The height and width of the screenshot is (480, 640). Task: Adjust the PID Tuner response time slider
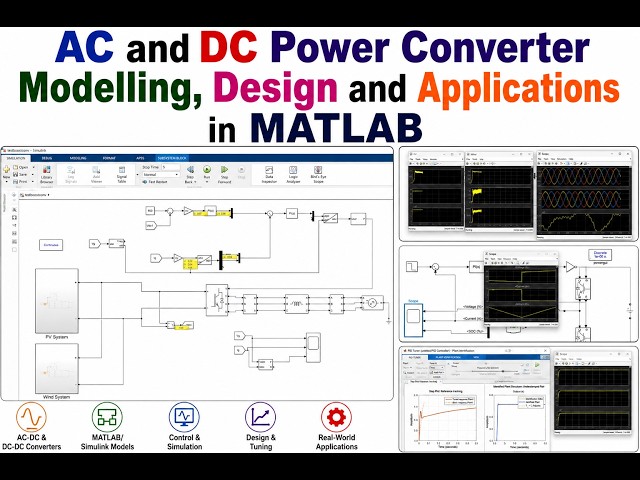tap(502, 371)
